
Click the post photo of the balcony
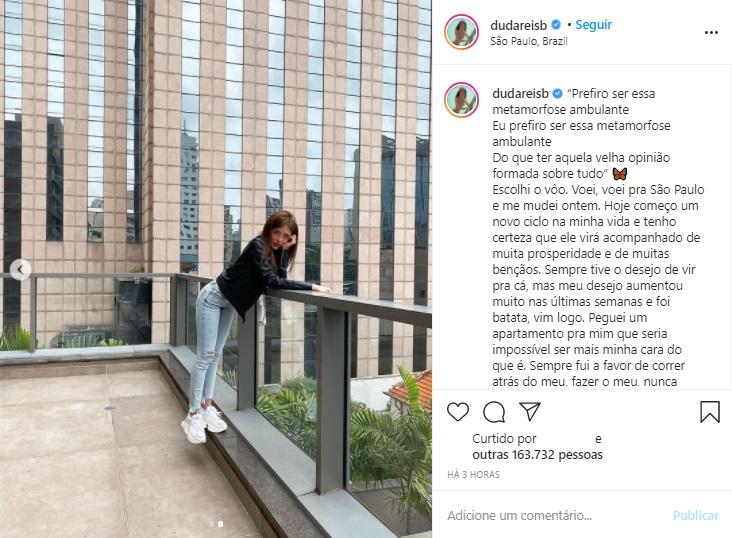click(x=216, y=269)
